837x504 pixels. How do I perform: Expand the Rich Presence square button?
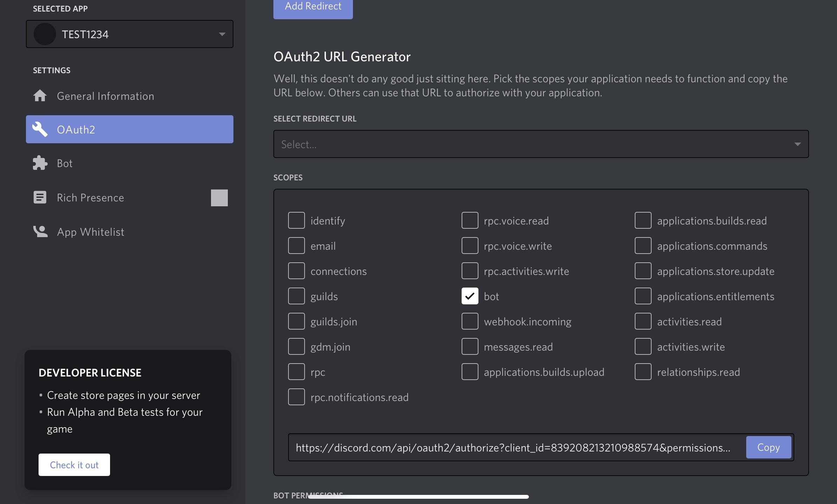218,197
